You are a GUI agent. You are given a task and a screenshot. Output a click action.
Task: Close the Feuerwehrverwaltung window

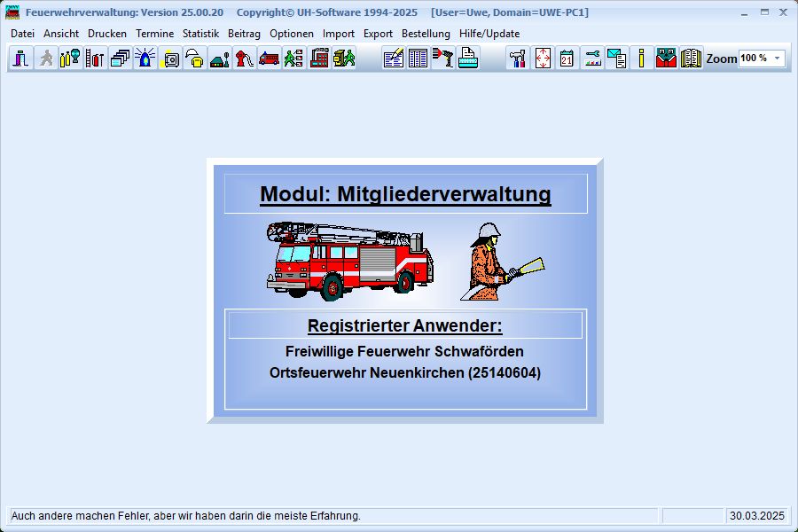783,12
